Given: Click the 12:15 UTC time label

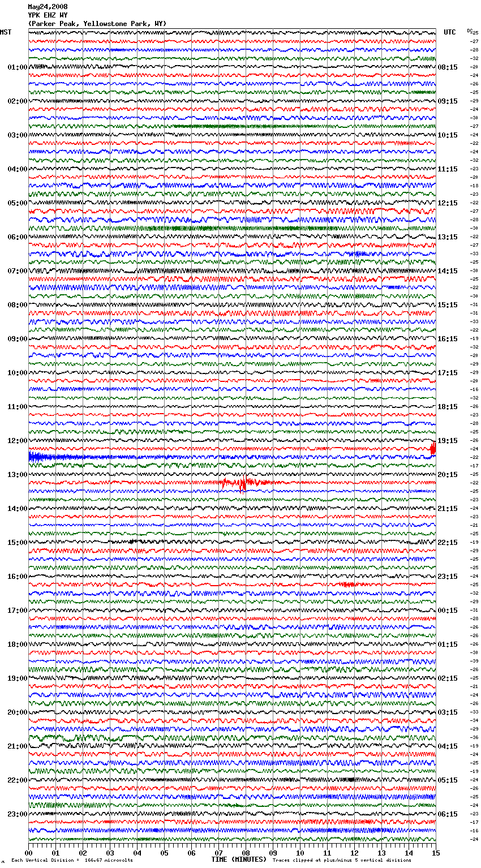Looking at the screenshot, I should click(448, 203).
